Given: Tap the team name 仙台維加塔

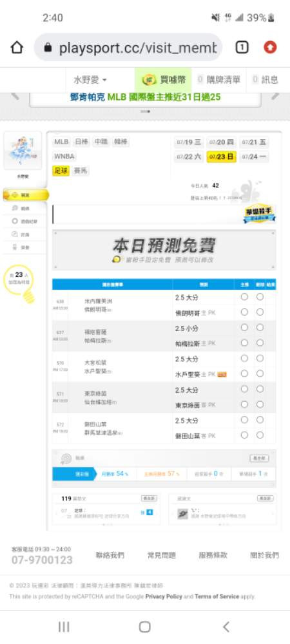Looking at the screenshot, I should [99, 402].
